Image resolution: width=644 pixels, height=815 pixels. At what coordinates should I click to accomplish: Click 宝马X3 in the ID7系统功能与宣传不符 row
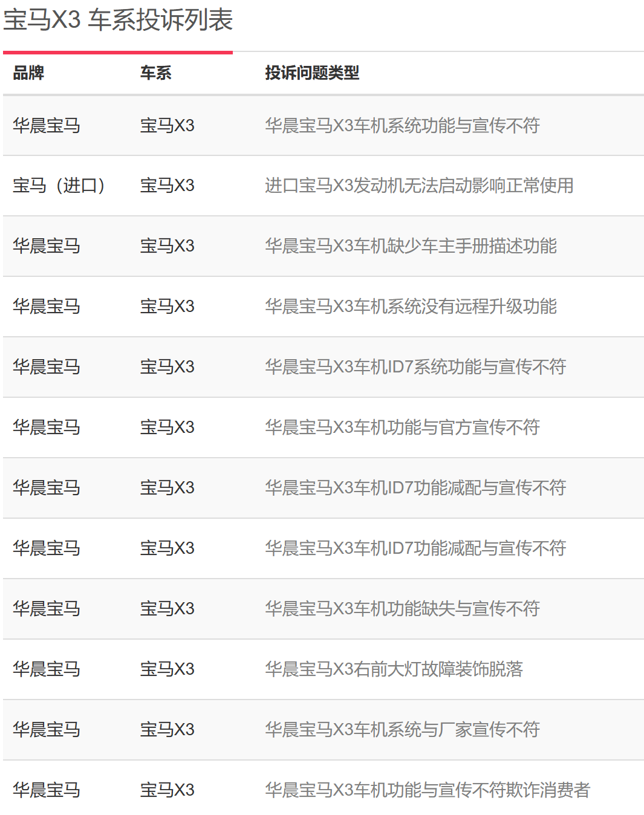pos(168,367)
